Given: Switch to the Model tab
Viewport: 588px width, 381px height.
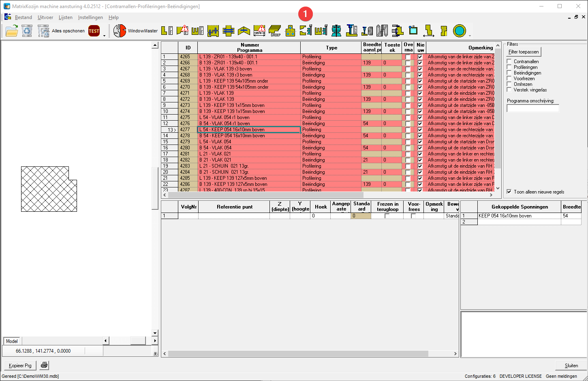Looking at the screenshot, I should pos(12,341).
